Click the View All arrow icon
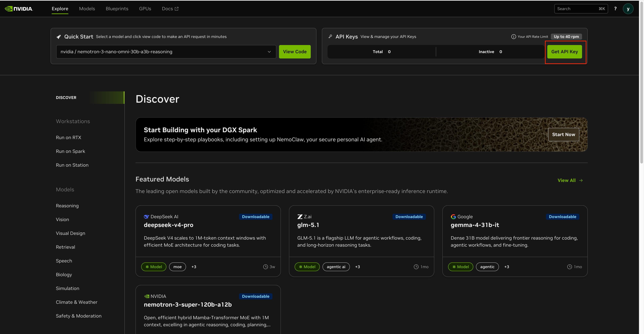This screenshot has width=644, height=334. pos(581,180)
